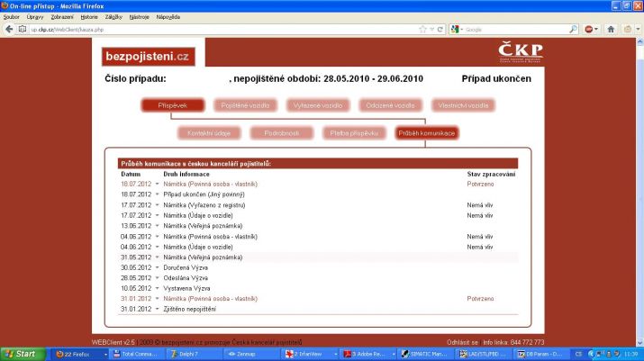Expand arrow of Zjištěno nepojištění row
This screenshot has width=644, height=361.
coord(157,309)
